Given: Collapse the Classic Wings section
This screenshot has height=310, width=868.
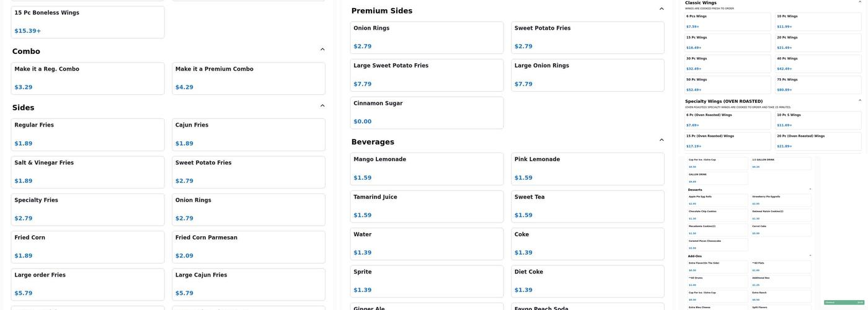Looking at the screenshot, I should [x=860, y=2].
